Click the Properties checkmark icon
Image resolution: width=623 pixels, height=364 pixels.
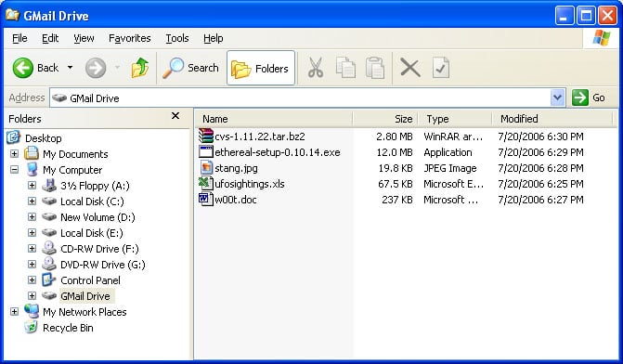(x=441, y=68)
